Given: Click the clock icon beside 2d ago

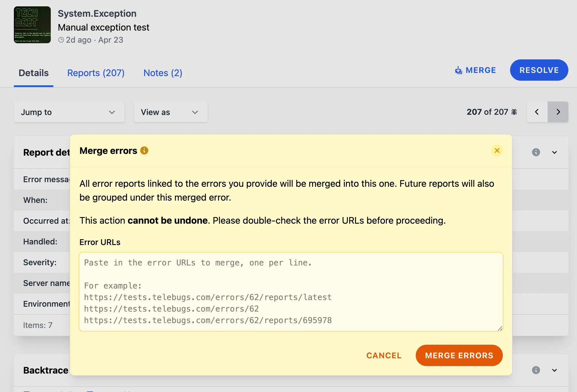Looking at the screenshot, I should pos(61,40).
